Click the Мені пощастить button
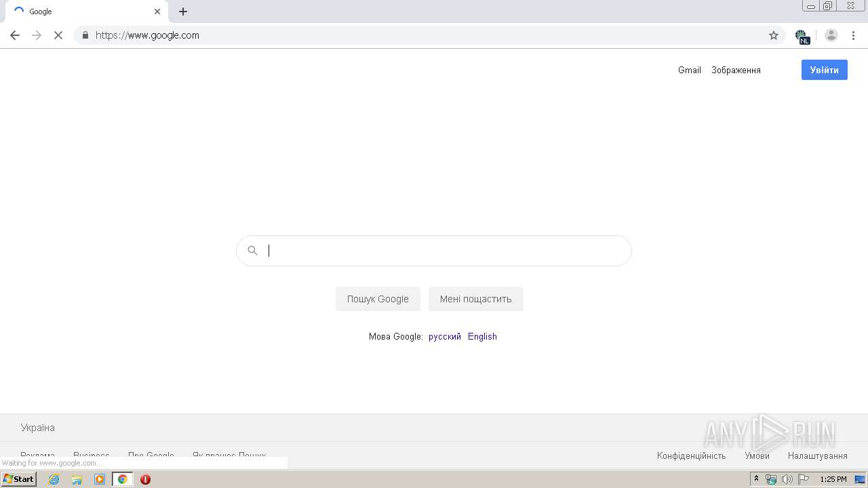This screenshot has height=488, width=868. 475,299
